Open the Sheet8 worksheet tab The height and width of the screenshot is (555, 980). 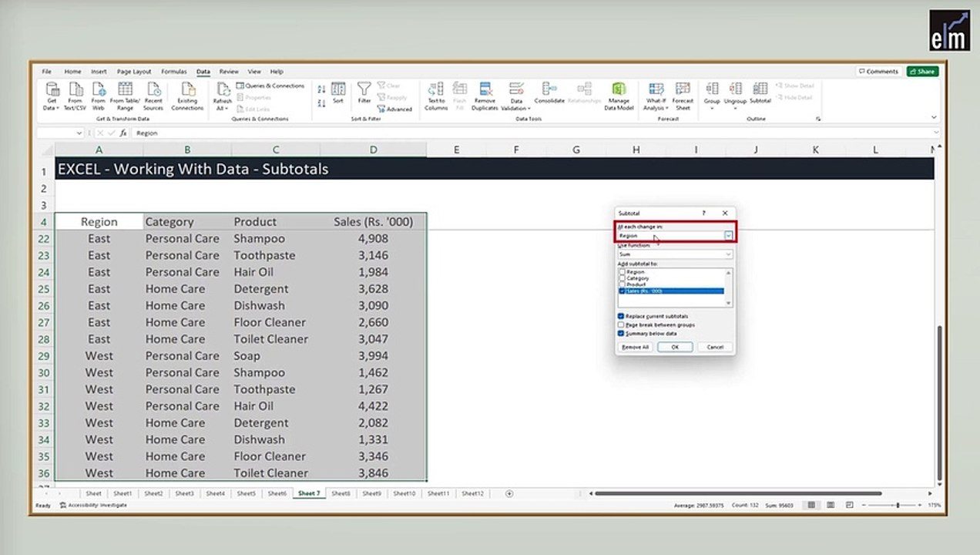[x=341, y=493]
